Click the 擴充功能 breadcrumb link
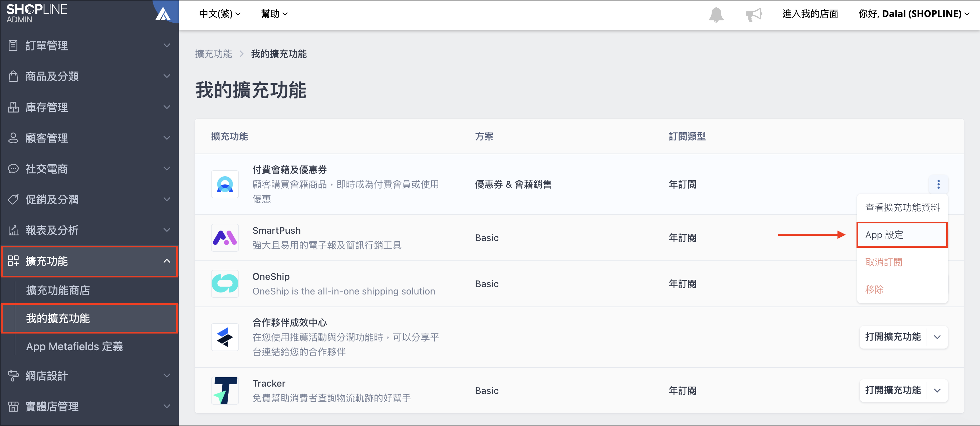The image size is (980, 426). click(x=213, y=54)
